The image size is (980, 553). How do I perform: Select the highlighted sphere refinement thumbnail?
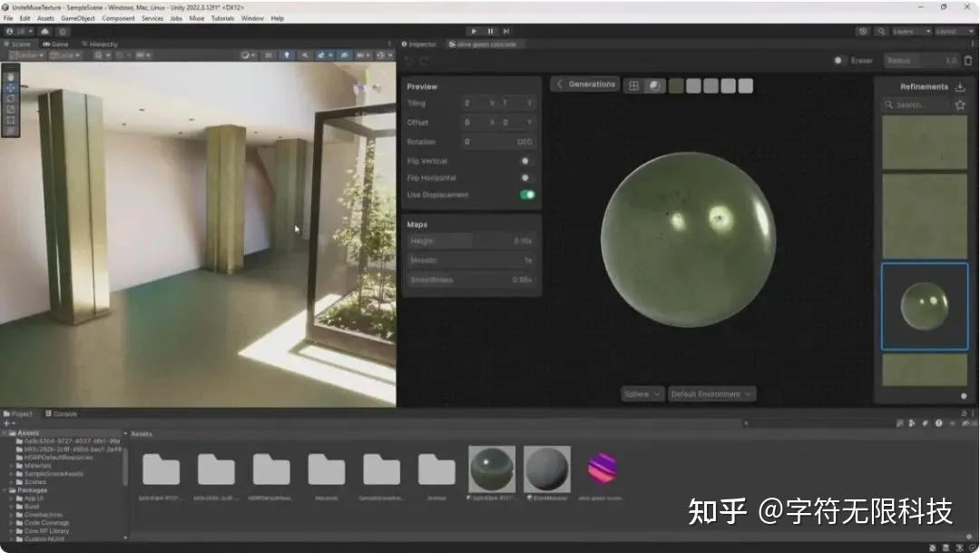[x=925, y=306]
